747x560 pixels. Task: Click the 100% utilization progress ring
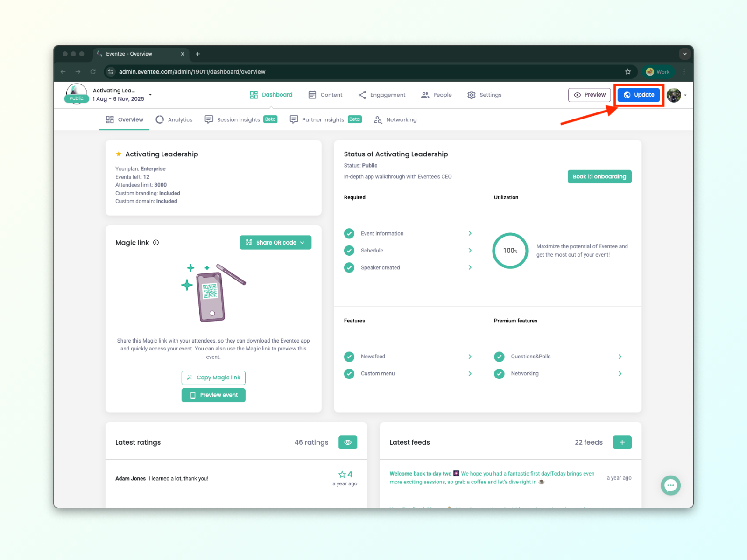click(x=510, y=251)
